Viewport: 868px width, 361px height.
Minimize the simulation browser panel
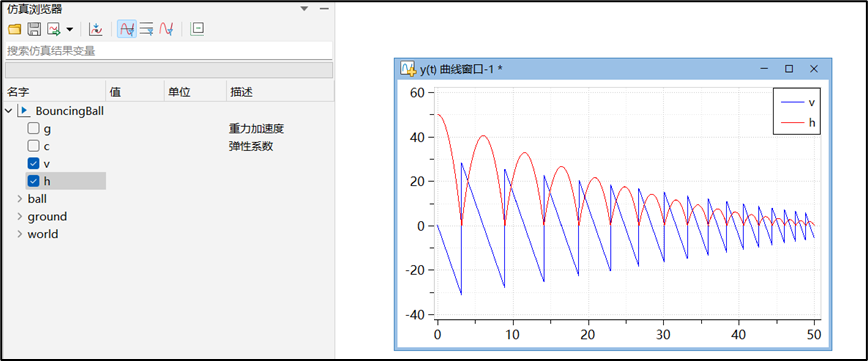coord(324,9)
